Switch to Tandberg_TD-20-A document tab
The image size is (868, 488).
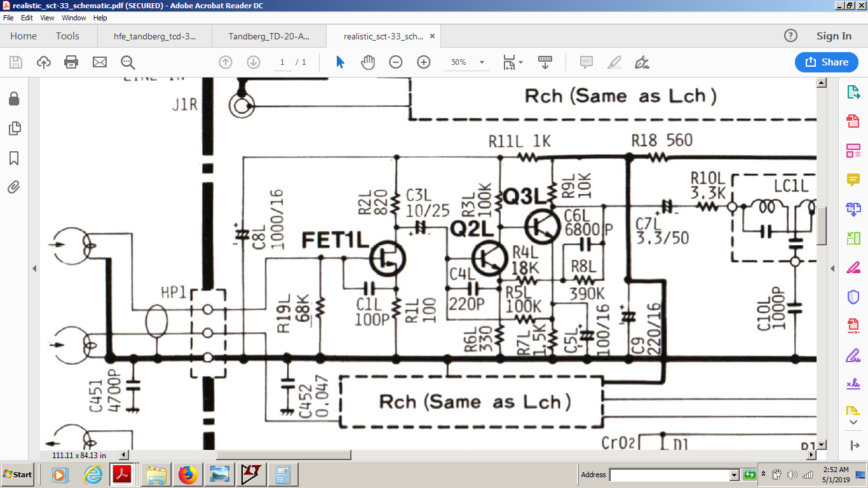coord(269,36)
